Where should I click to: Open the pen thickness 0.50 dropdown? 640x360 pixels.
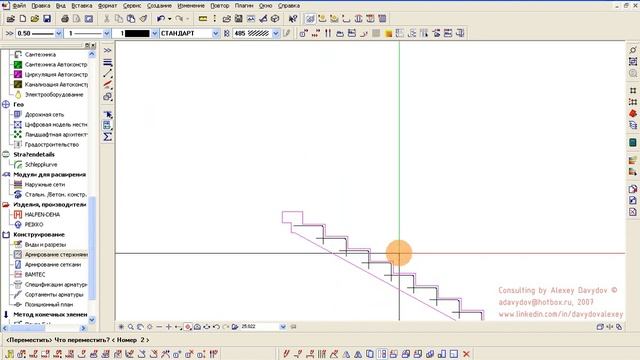pyautogui.click(x=58, y=33)
